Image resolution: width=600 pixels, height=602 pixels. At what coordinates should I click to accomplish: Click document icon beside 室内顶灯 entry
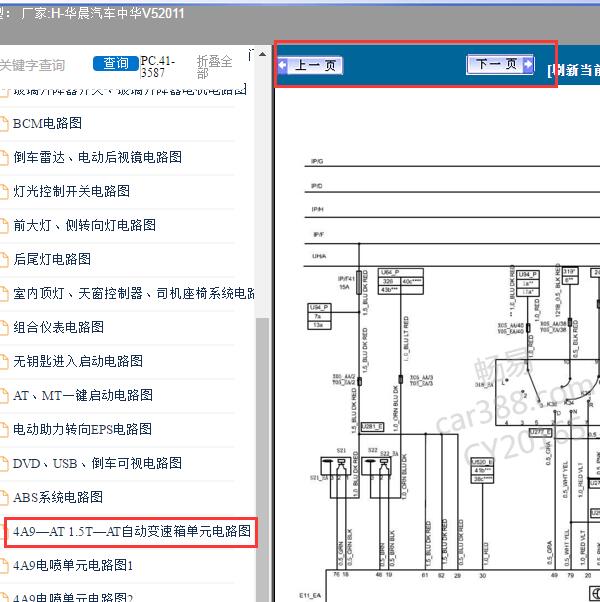click(x=4, y=294)
